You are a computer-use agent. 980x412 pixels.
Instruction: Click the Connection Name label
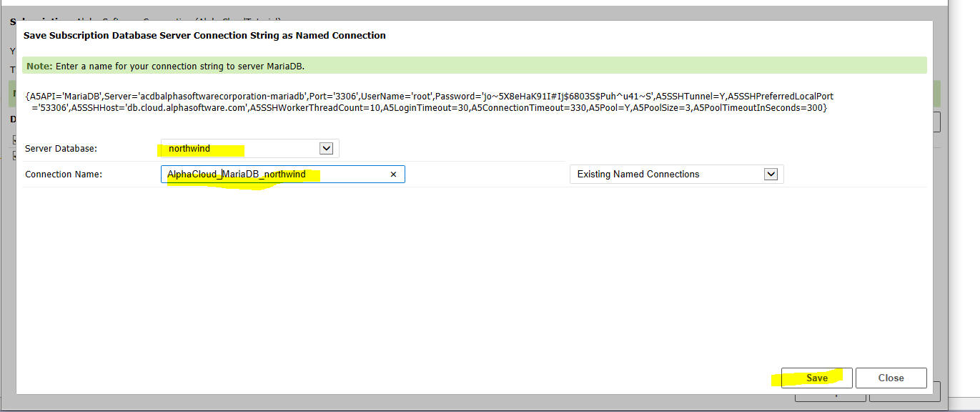(64, 174)
